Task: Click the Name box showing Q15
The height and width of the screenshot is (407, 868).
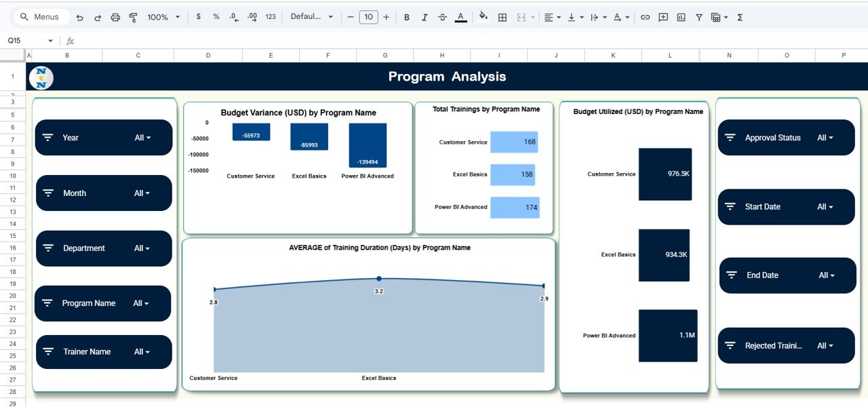Action: click(x=27, y=41)
